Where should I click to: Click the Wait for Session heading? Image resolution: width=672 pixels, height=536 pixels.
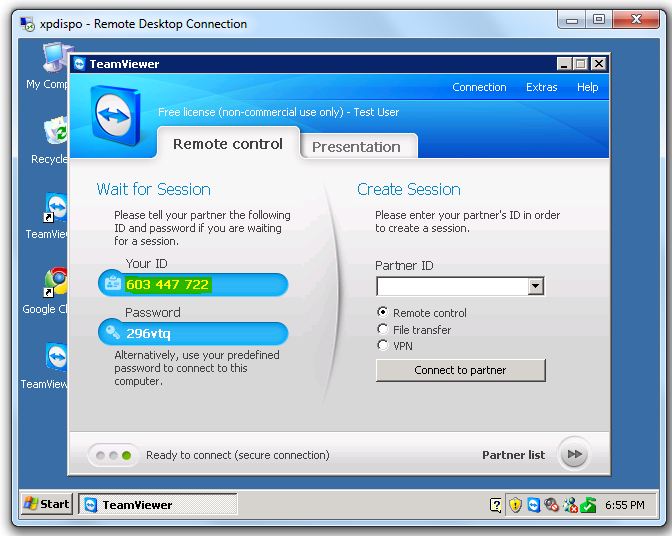pyautogui.click(x=153, y=189)
